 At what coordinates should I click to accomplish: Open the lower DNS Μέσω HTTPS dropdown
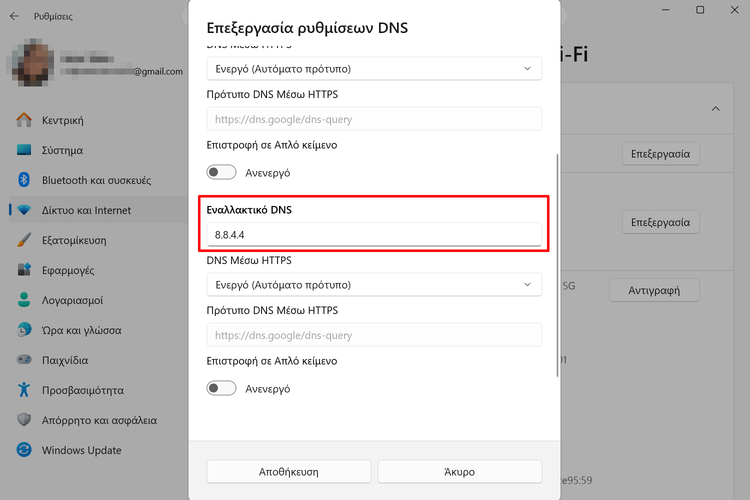coord(374,285)
